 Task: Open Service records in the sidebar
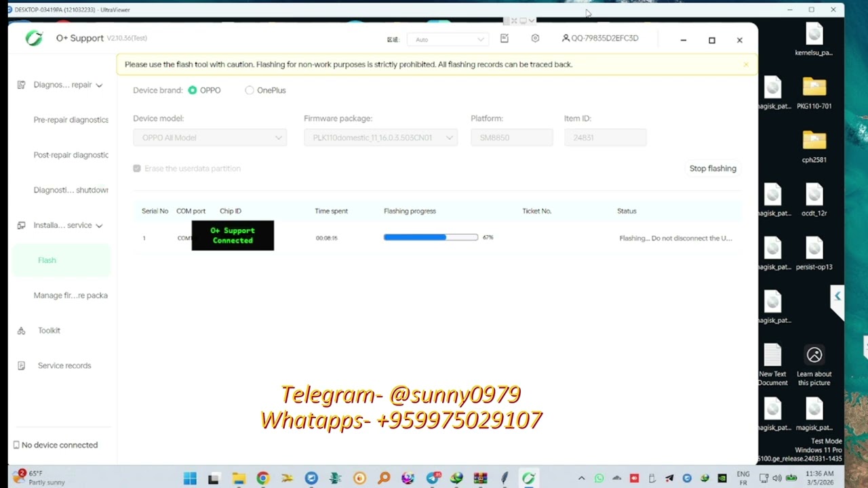(64, 366)
